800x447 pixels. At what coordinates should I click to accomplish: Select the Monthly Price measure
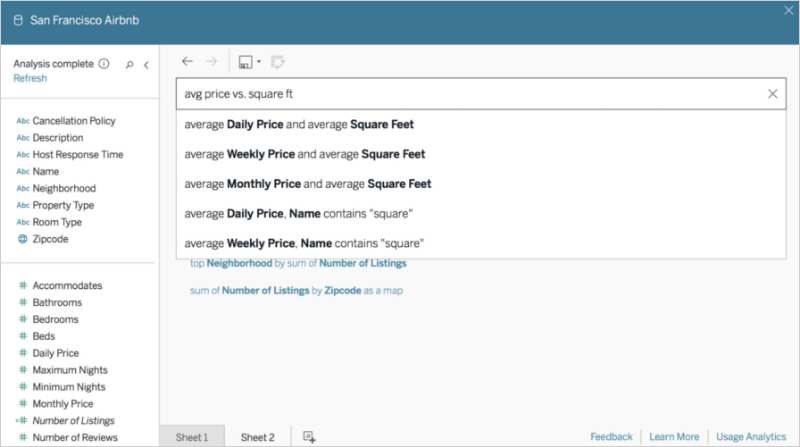(x=63, y=404)
